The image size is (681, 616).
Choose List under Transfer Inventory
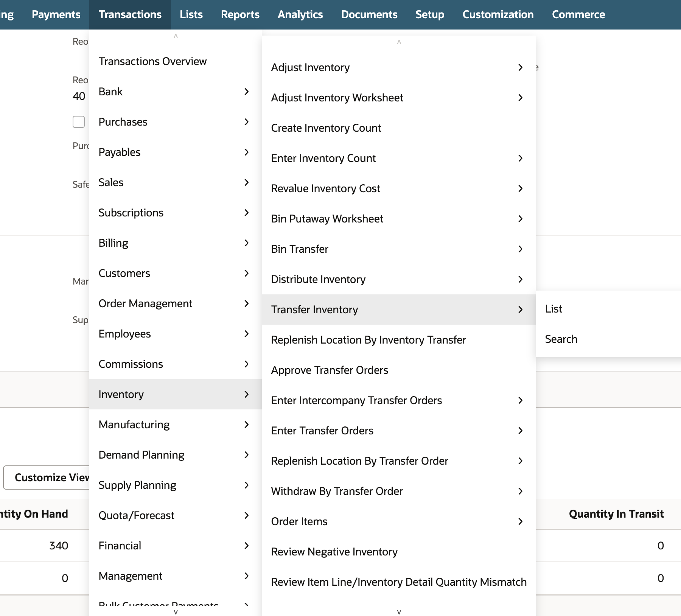608,309
